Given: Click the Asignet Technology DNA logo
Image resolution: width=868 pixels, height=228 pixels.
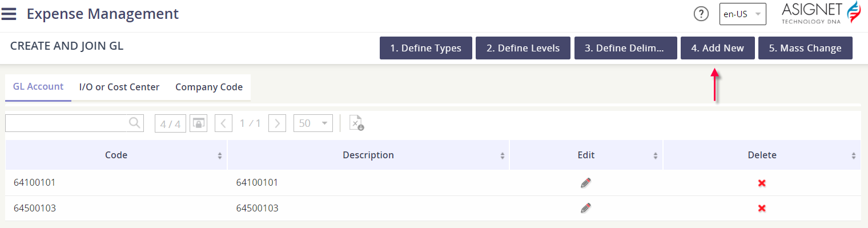Looking at the screenshot, I should pos(821,12).
